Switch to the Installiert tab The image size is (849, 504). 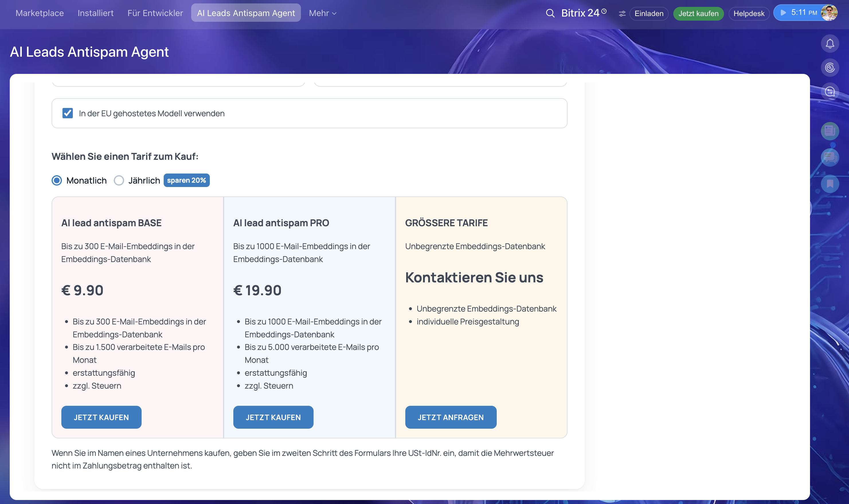(x=95, y=13)
